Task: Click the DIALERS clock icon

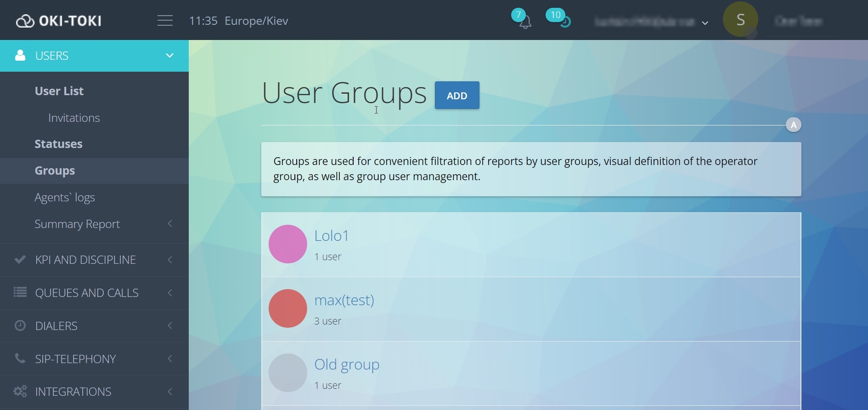Action: (x=20, y=325)
